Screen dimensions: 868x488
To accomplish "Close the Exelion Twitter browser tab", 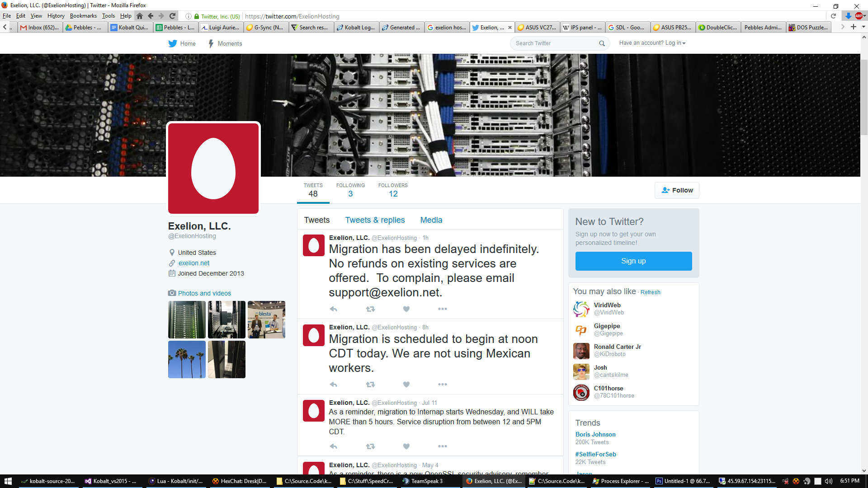I will pos(510,28).
